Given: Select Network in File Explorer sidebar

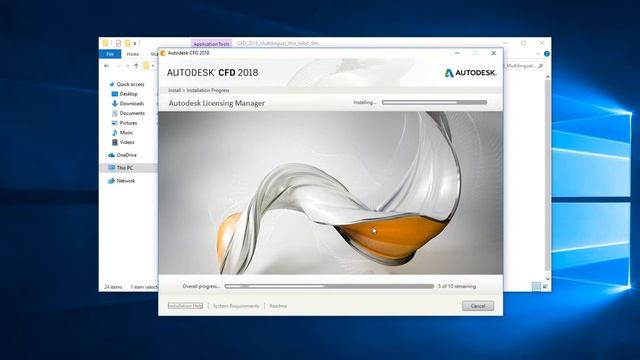Looking at the screenshot, I should pos(125,181).
